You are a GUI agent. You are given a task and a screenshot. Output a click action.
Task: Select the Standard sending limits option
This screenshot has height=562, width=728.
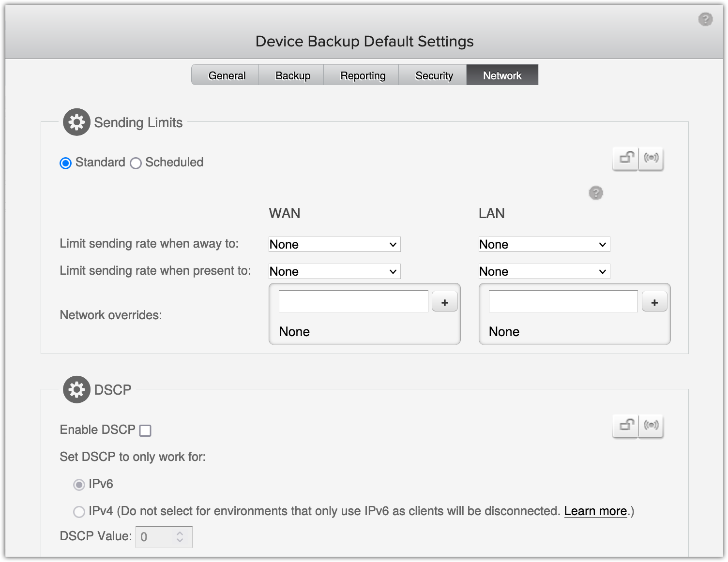(65, 163)
